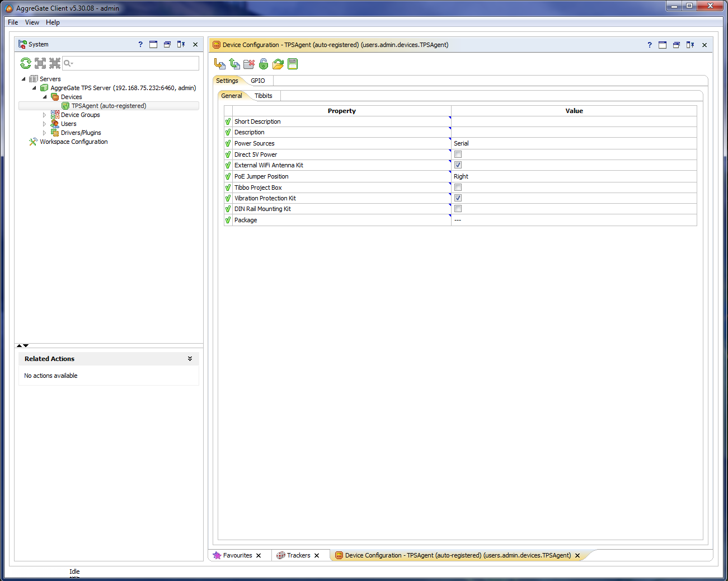Expand the Device Groups node

click(45, 115)
